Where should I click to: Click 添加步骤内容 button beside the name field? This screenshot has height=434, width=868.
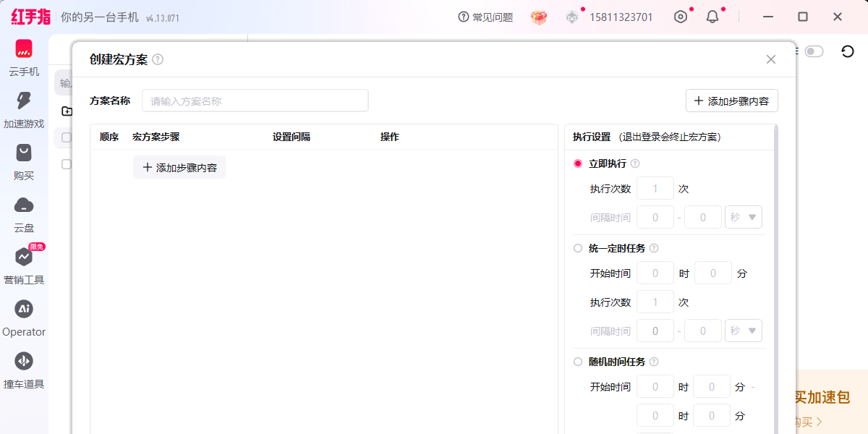pyautogui.click(x=732, y=101)
